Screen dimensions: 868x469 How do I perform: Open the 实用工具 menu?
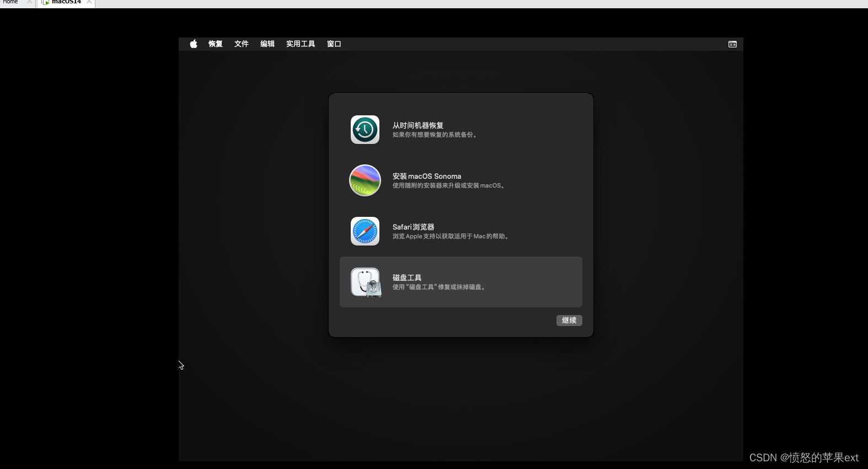pos(301,44)
